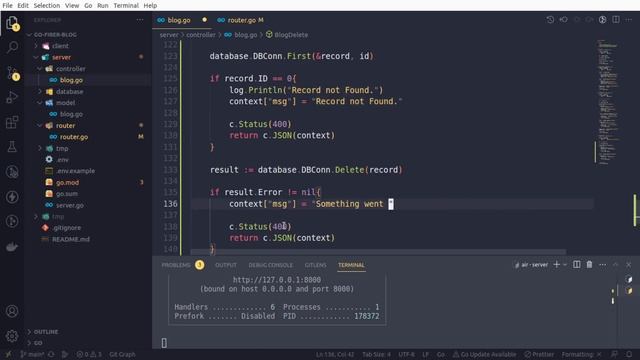Open router.go in the explorer tree
Viewport: 640px width, 360px height.
[73, 137]
